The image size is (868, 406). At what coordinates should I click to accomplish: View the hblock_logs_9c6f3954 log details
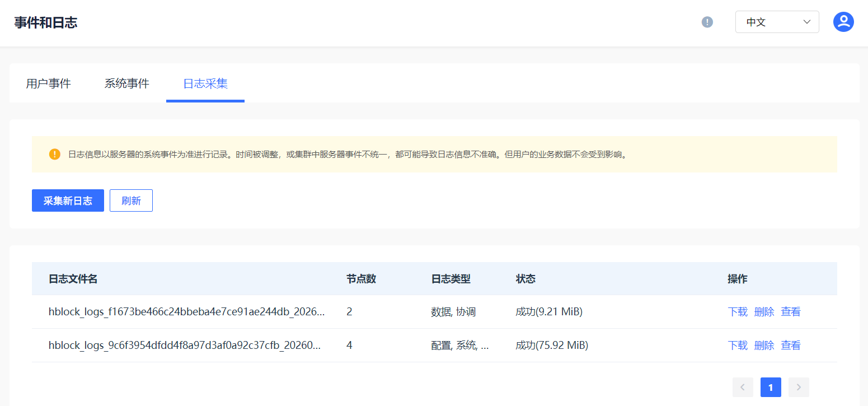point(790,346)
